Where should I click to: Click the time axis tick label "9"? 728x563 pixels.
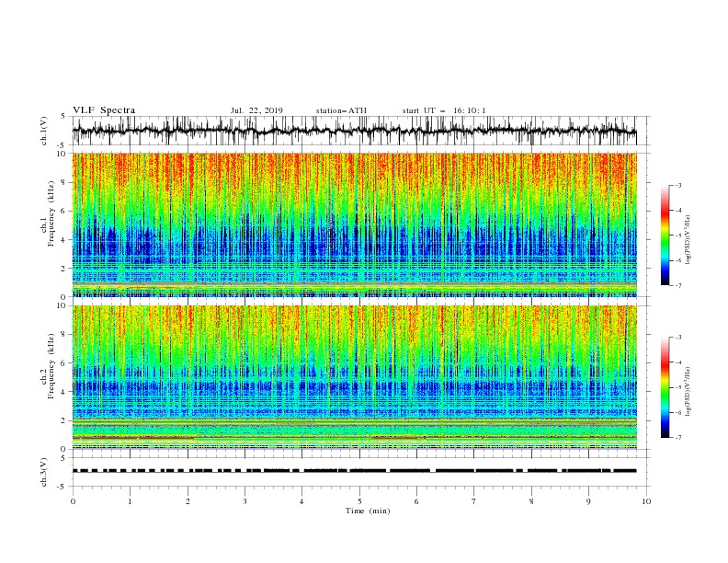click(x=588, y=501)
